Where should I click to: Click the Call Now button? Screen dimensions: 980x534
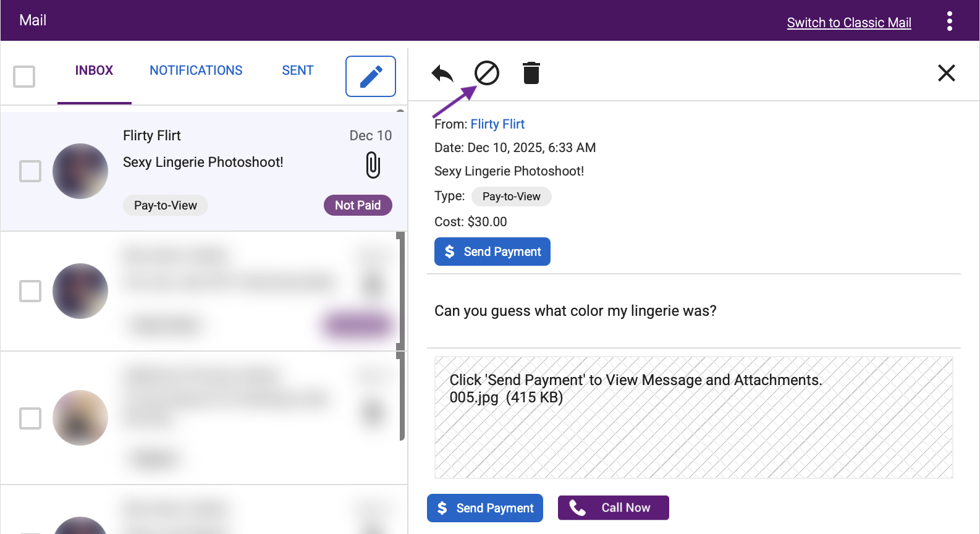pyautogui.click(x=614, y=507)
